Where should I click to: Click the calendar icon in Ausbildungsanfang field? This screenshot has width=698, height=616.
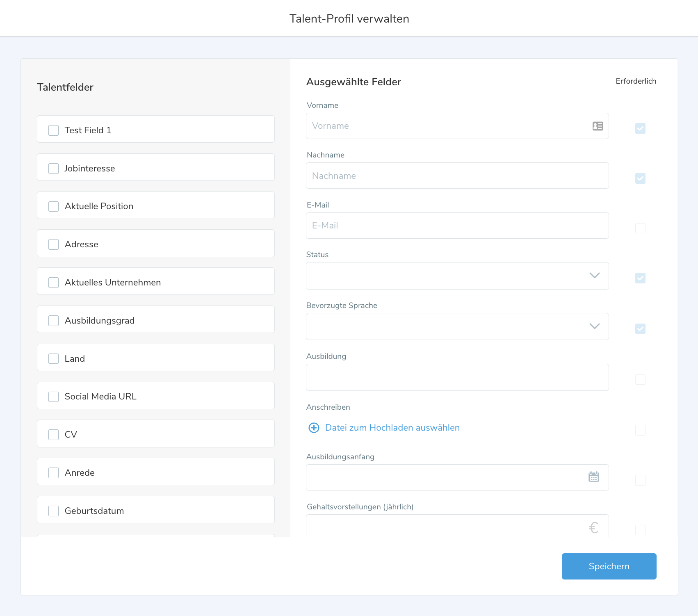click(593, 477)
